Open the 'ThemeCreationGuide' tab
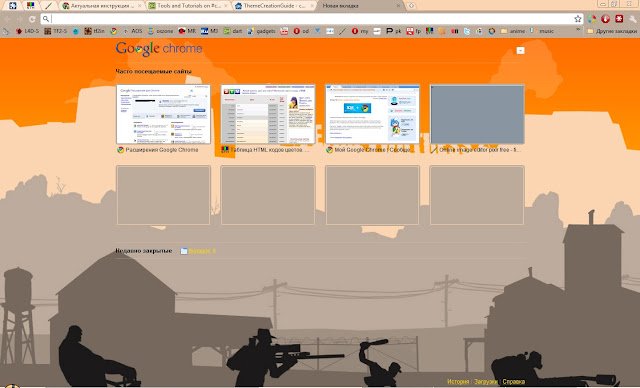This screenshot has height=388, width=640. 274,6
